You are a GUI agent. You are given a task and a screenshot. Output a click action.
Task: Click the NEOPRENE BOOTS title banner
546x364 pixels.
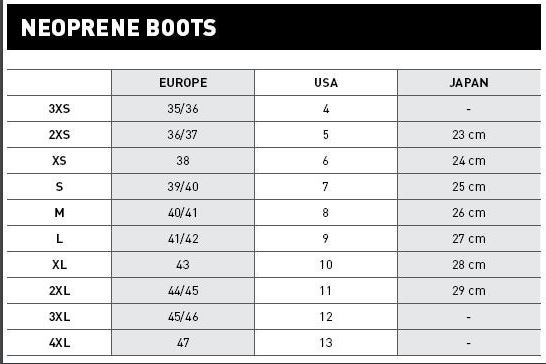(274, 27)
